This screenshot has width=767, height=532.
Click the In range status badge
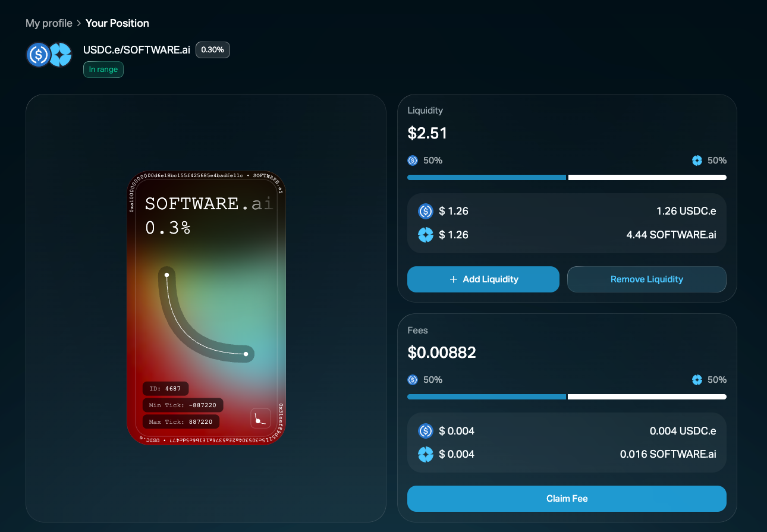click(103, 70)
